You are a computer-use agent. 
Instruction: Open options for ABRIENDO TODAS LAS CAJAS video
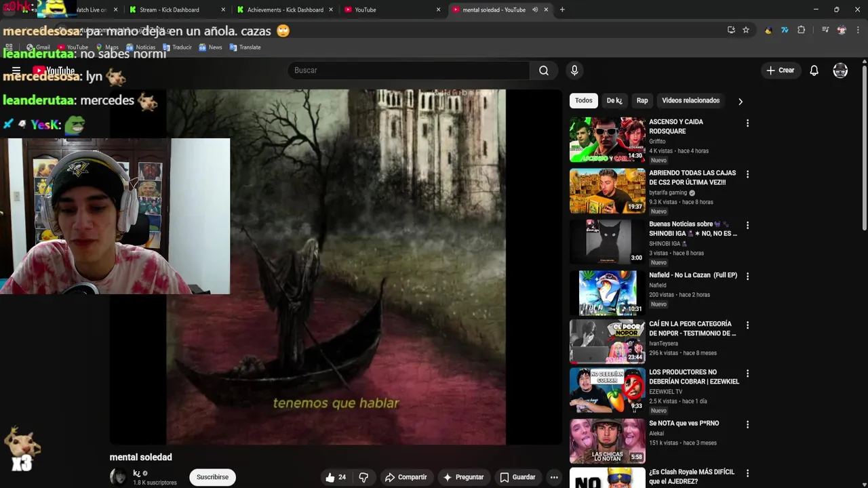747,174
